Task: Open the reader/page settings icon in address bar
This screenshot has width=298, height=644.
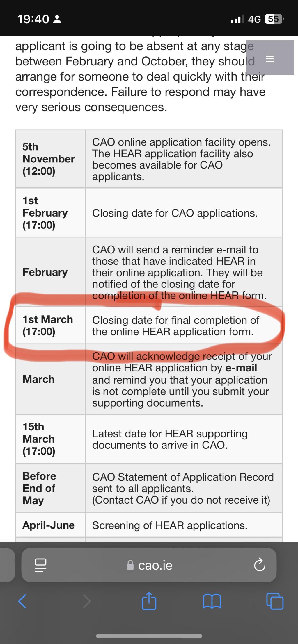Action: pos(40,565)
